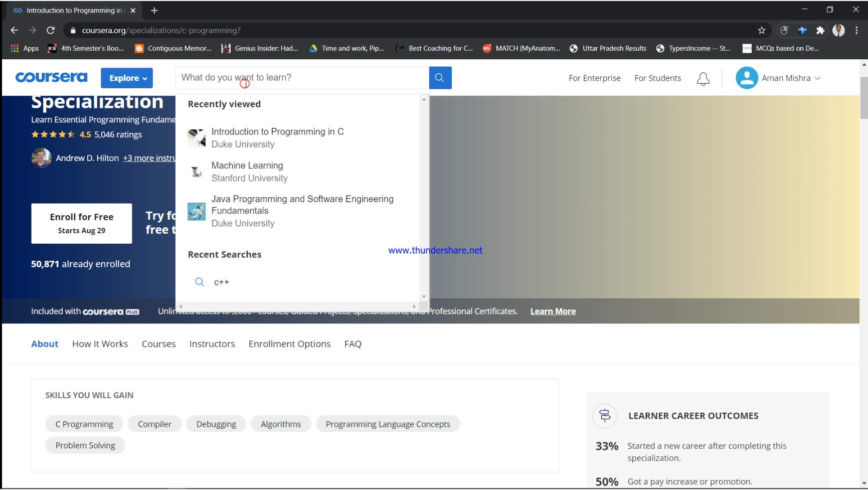Go back with the browser back arrow
The width and height of the screenshot is (868, 490).
pos(14,31)
